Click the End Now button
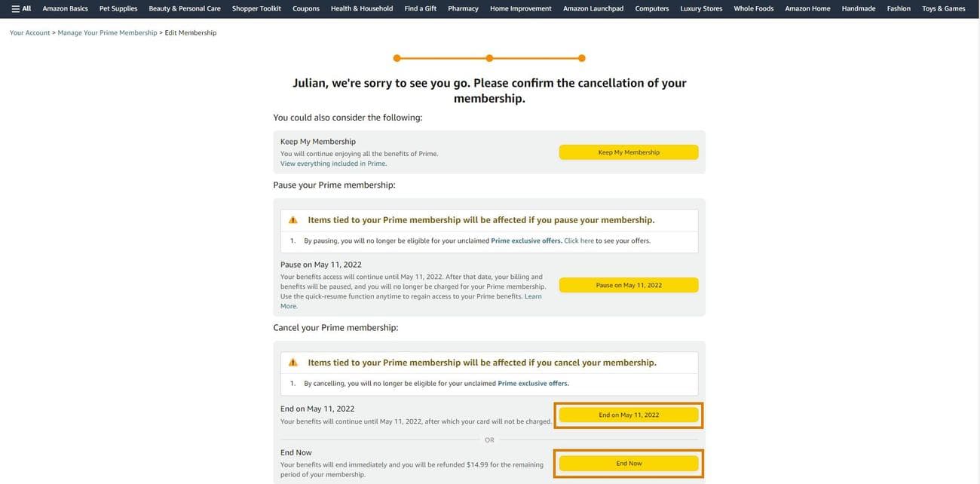The width and height of the screenshot is (980, 484). point(629,461)
